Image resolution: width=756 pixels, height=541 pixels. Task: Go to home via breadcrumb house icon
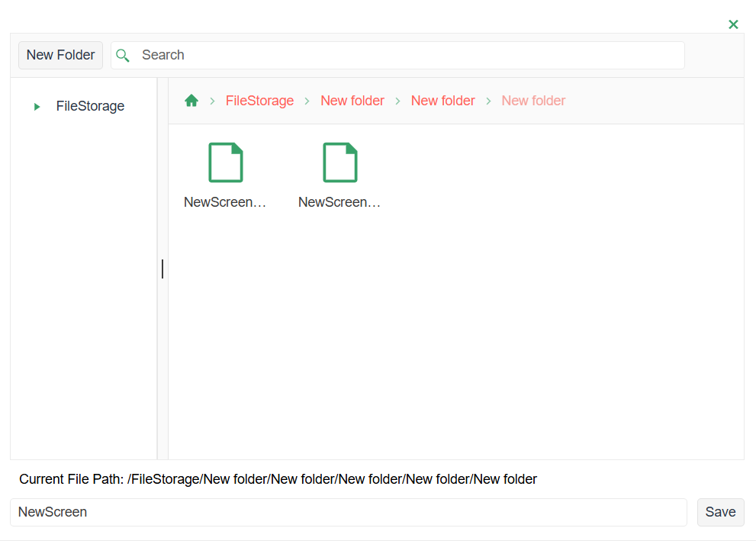tap(191, 100)
